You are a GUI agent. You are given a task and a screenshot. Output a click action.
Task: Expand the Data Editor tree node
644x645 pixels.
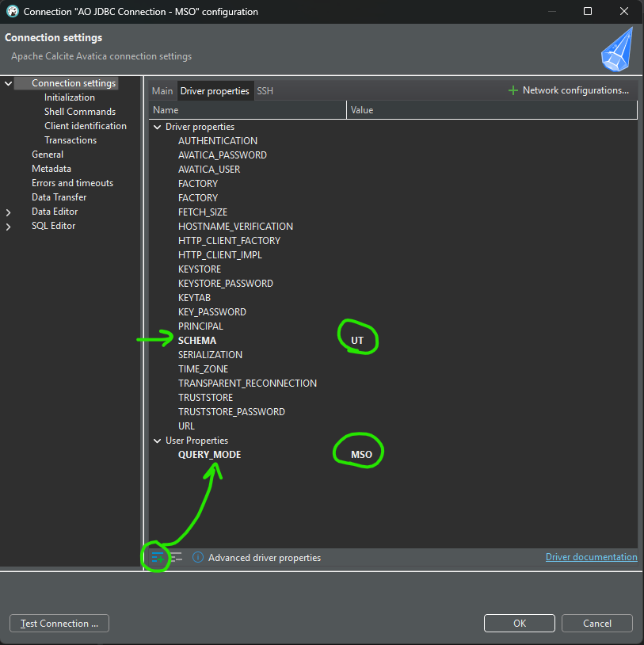pos(9,212)
